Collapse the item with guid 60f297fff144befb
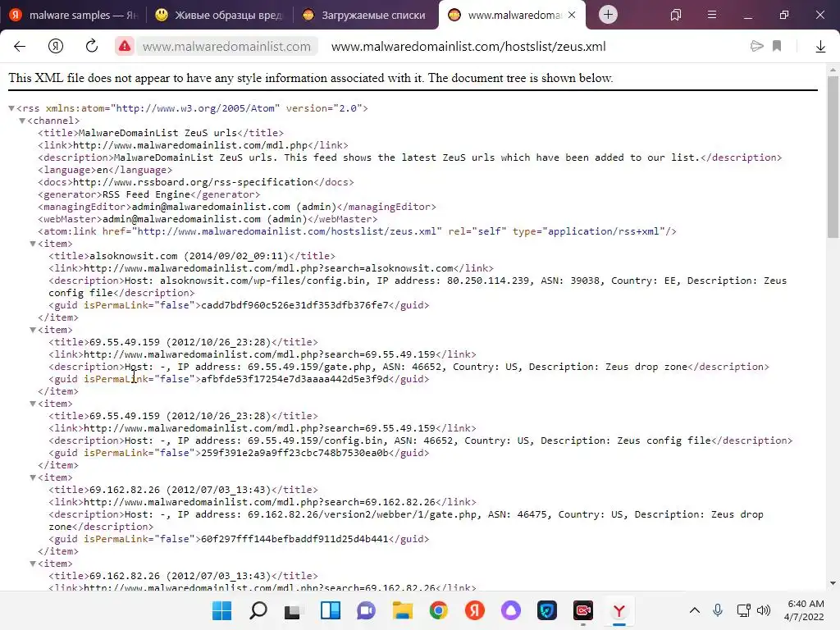 pos(33,478)
